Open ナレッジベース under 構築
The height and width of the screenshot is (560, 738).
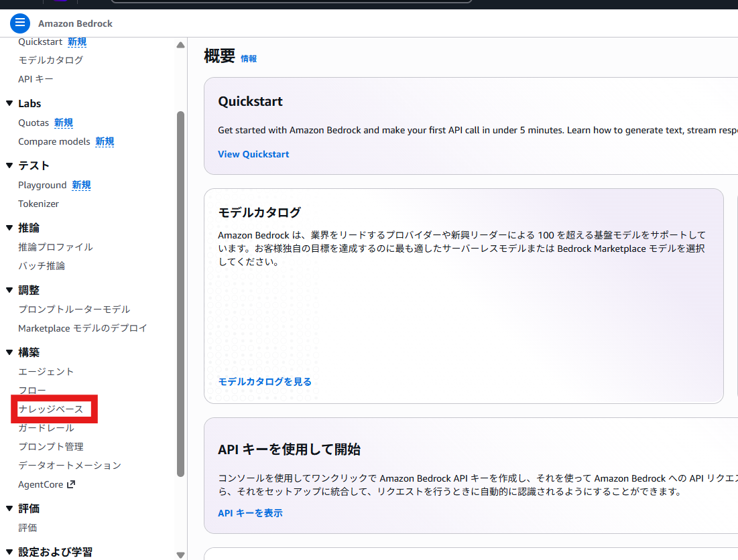[x=51, y=409]
